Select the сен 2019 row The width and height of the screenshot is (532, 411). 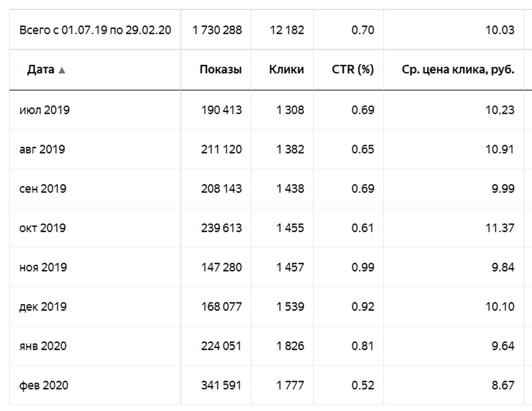pyautogui.click(x=43, y=189)
